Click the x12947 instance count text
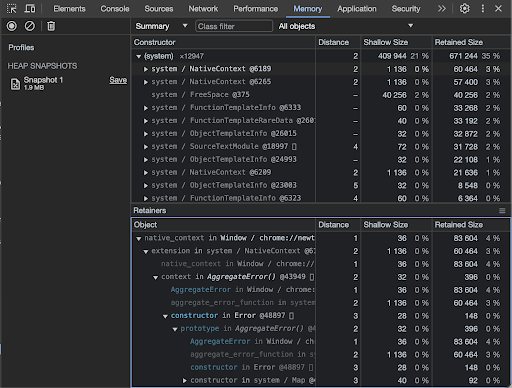512x388 pixels. pos(192,56)
